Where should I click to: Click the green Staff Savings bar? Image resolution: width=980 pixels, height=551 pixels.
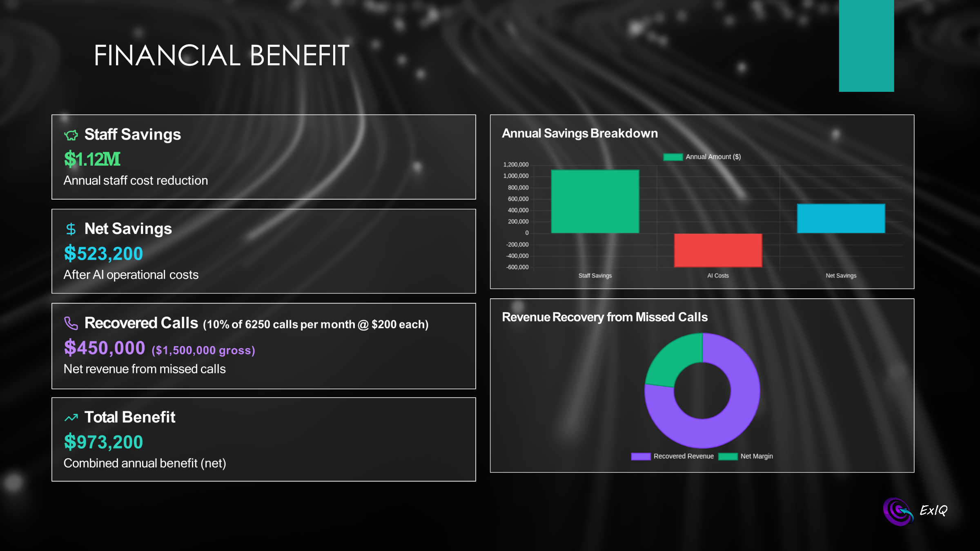tap(595, 201)
